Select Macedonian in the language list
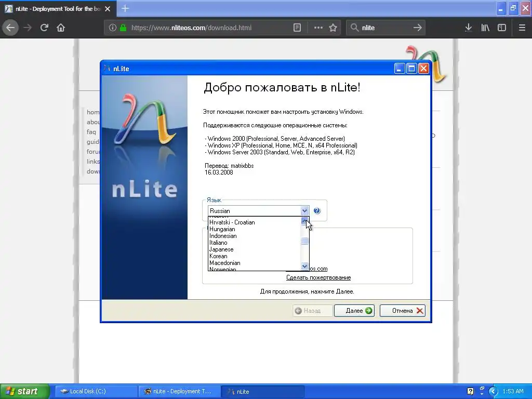The height and width of the screenshot is (399, 532). click(254, 263)
